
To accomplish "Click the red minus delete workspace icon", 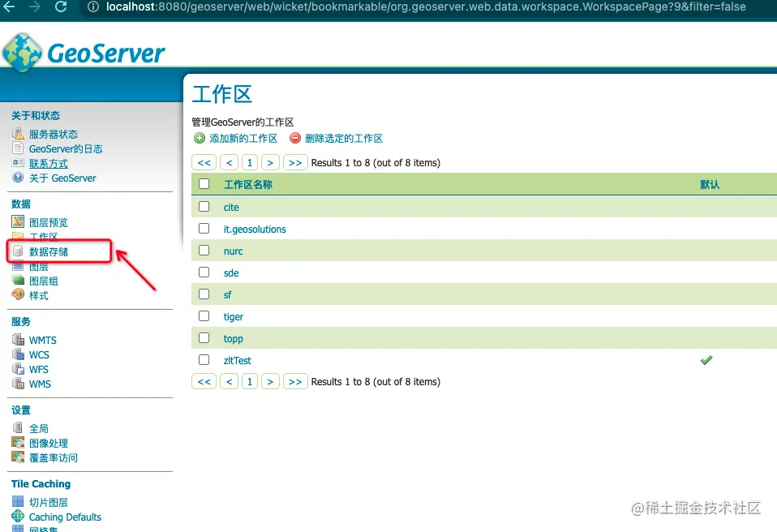I will pyautogui.click(x=295, y=138).
